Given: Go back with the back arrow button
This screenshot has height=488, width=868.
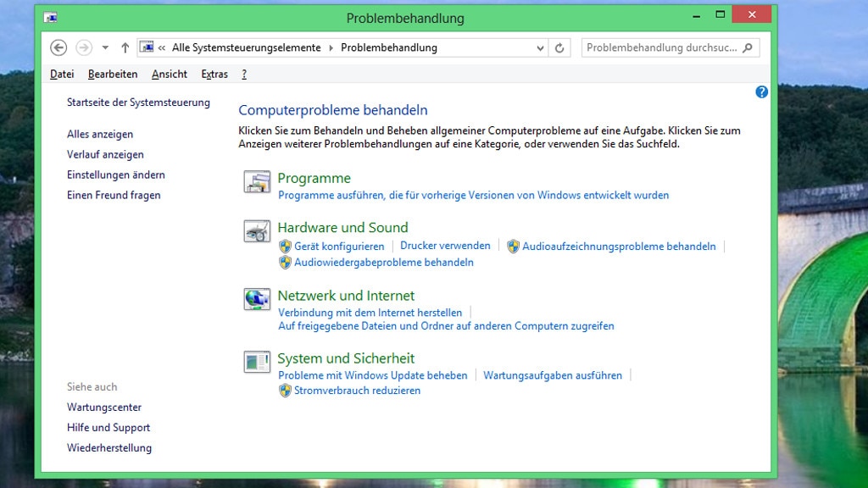Looking at the screenshot, I should click(x=58, y=47).
